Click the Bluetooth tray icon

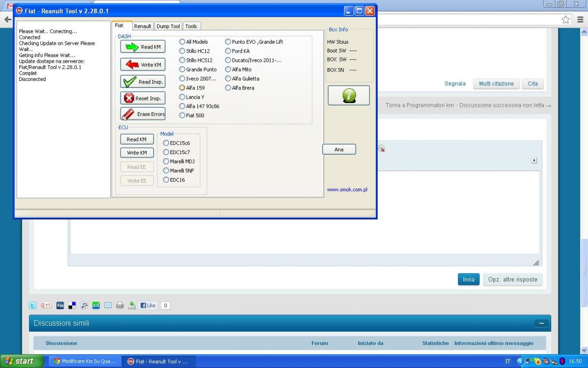[x=562, y=361]
